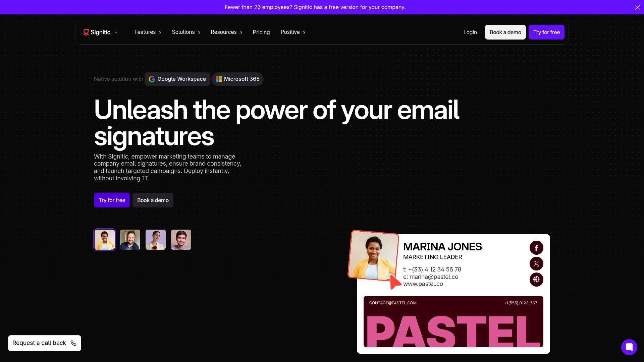Click the Login link
The image size is (644, 362).
coord(470,32)
